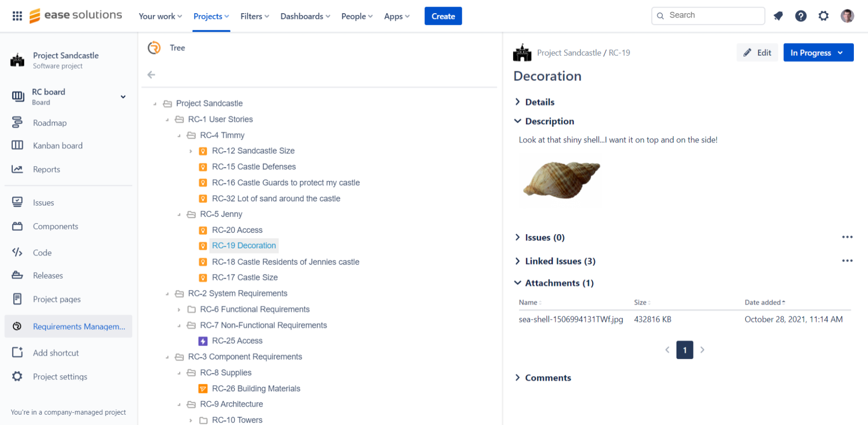This screenshot has width=868, height=425.
Task: Click the Components icon in the sidebar
Action: tap(17, 226)
